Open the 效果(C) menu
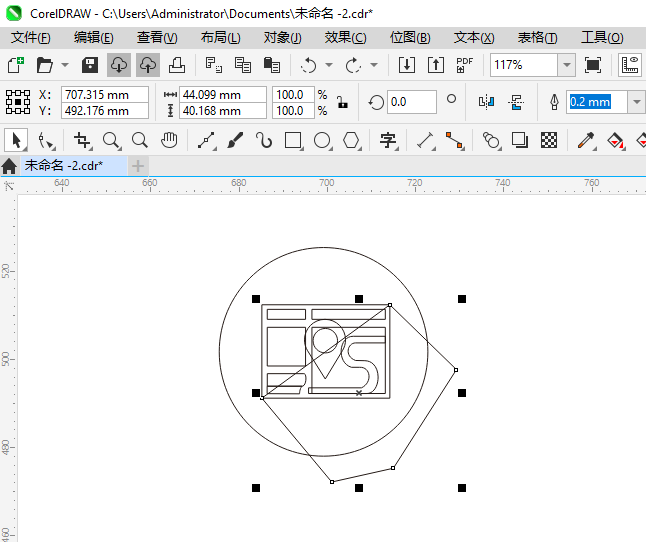The width and height of the screenshot is (646, 542). (345, 37)
